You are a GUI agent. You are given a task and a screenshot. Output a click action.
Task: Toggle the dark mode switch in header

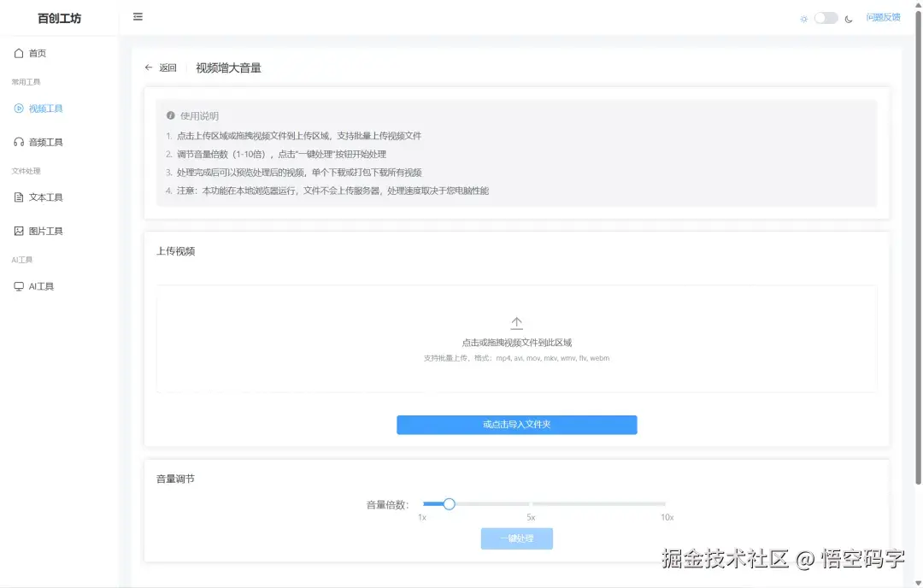(x=824, y=17)
